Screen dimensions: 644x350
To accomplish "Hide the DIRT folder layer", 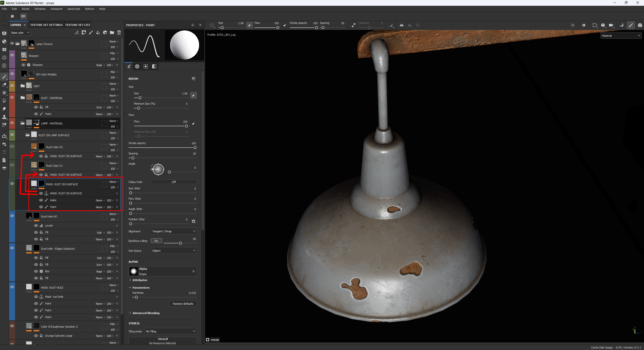I will point(12,85).
